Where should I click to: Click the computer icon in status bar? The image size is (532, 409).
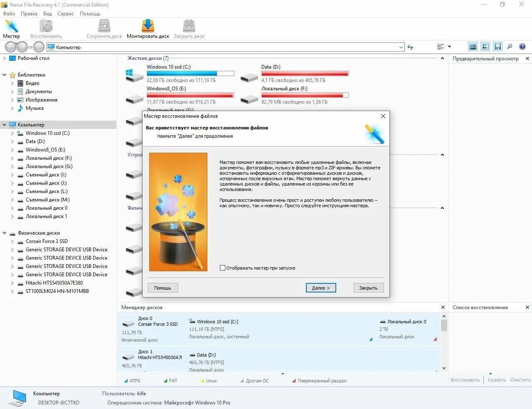pyautogui.click(x=18, y=398)
